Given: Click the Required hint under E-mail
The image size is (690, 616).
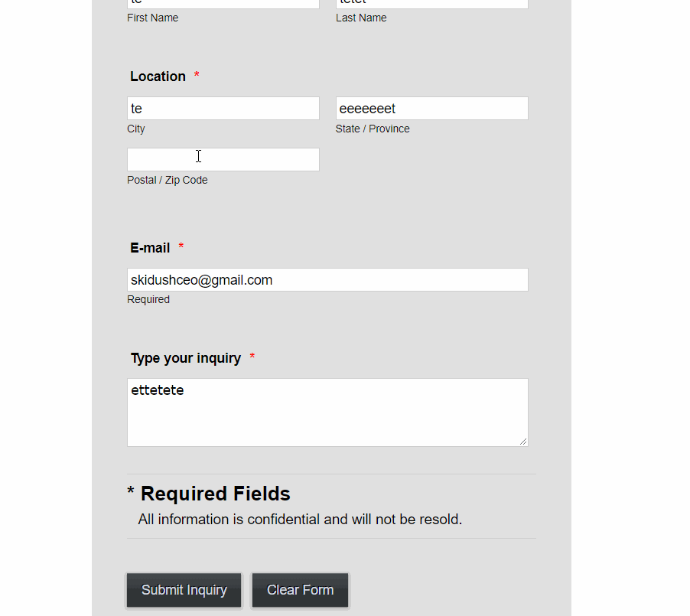Looking at the screenshot, I should (148, 299).
